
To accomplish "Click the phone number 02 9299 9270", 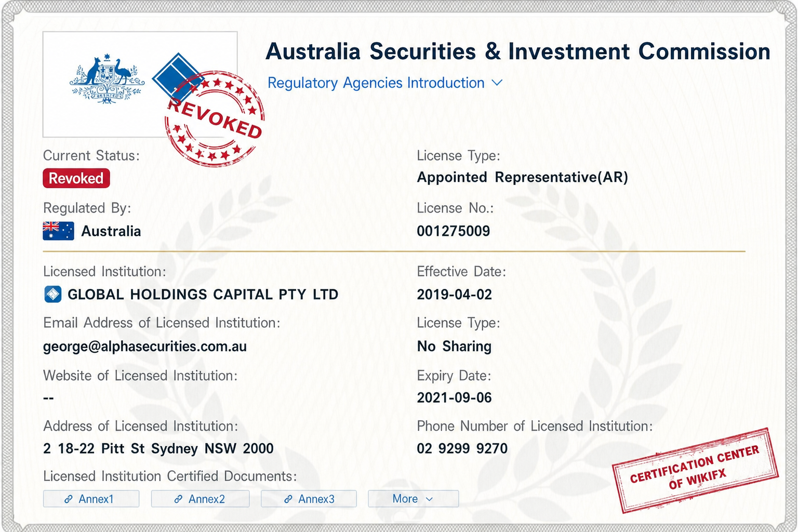I will pyautogui.click(x=462, y=448).
